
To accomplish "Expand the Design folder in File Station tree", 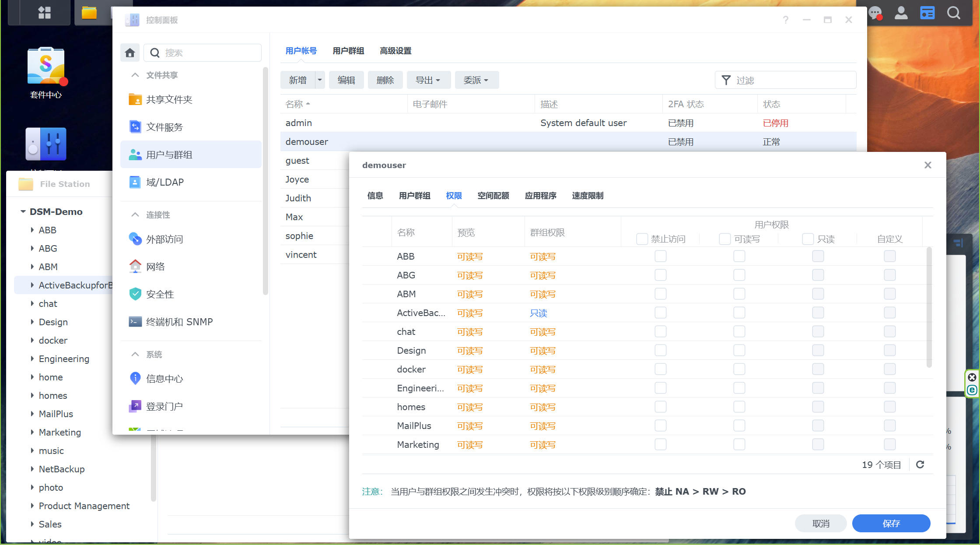I will point(32,322).
